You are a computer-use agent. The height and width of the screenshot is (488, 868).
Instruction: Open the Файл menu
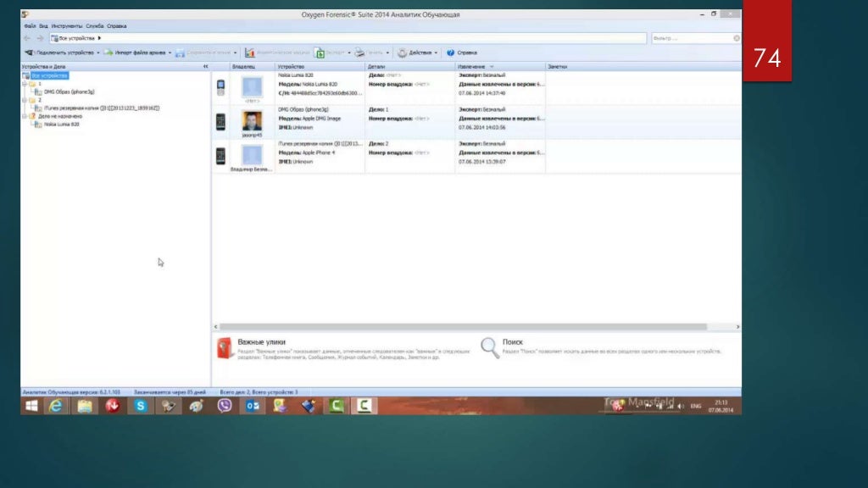tap(30, 26)
